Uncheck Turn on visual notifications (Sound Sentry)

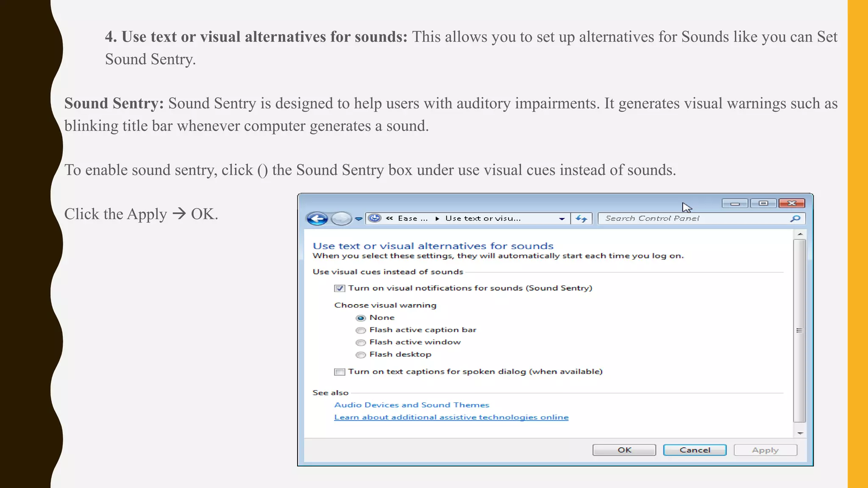click(x=339, y=288)
